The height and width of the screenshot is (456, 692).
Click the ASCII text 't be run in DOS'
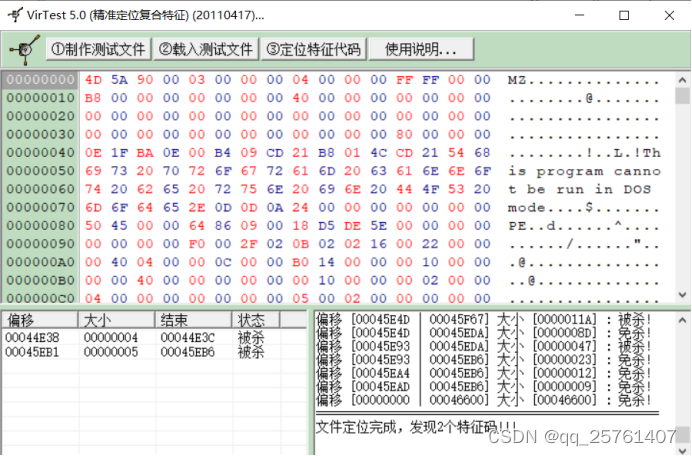pos(579,189)
